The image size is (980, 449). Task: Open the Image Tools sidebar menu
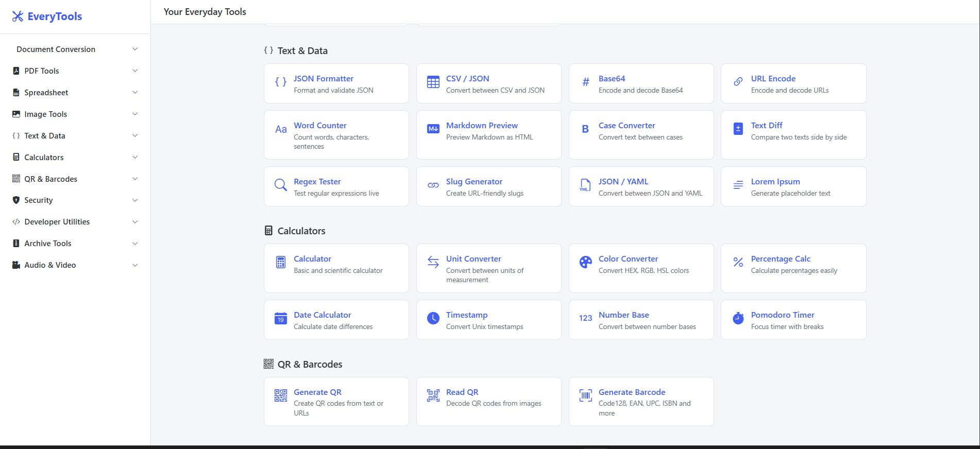tap(75, 114)
